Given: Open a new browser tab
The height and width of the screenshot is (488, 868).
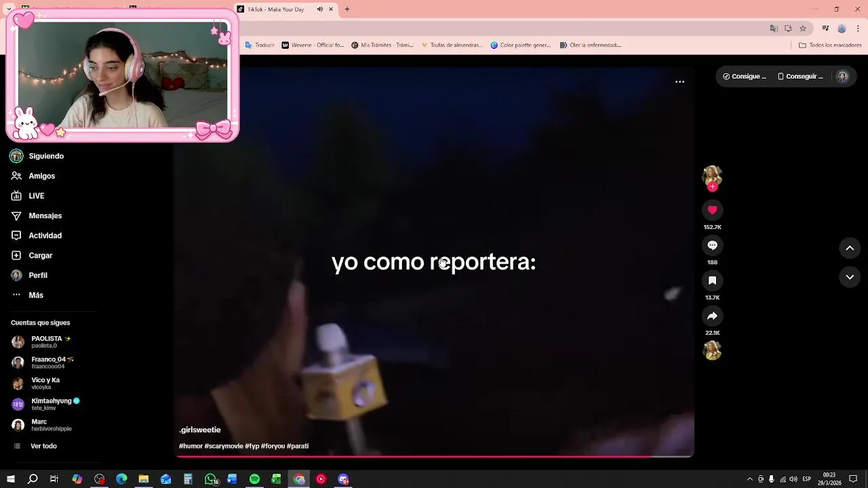Looking at the screenshot, I should point(347,9).
